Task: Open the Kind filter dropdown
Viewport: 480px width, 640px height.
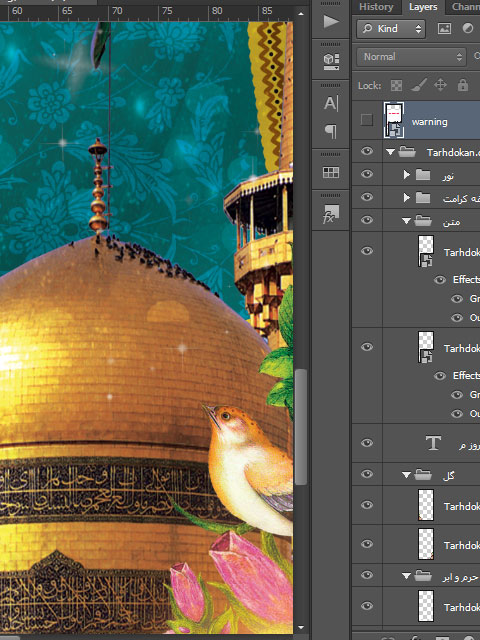Action: [391, 29]
